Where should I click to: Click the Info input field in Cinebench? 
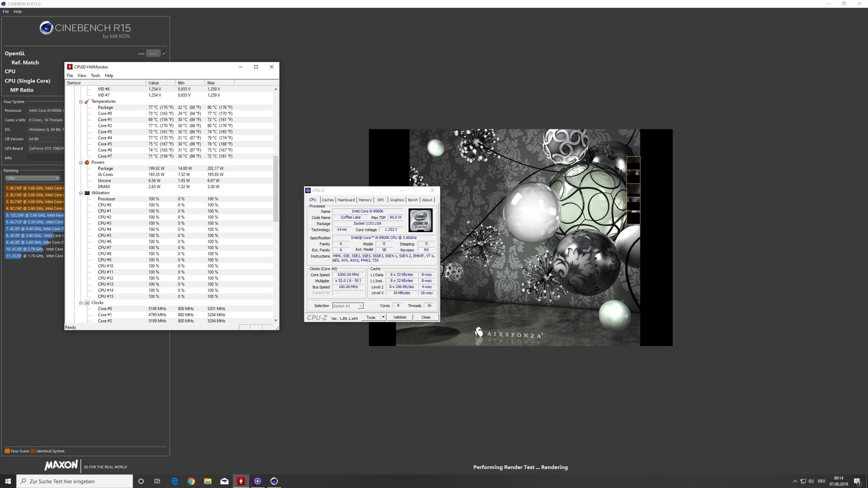(46, 158)
